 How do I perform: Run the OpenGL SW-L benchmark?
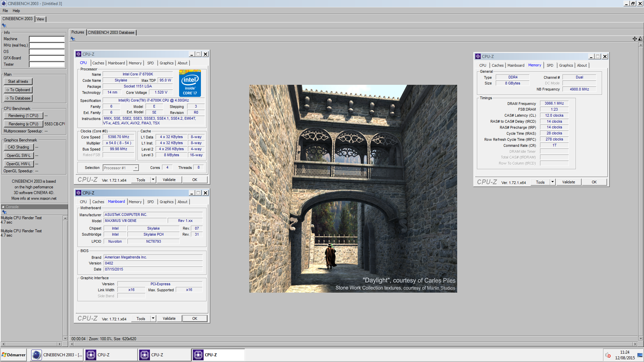(18, 156)
